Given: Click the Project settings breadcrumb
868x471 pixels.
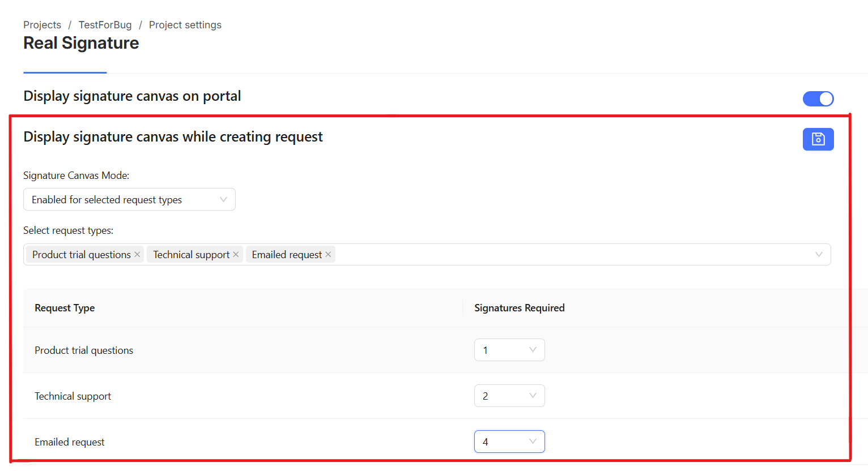Looking at the screenshot, I should (x=185, y=25).
